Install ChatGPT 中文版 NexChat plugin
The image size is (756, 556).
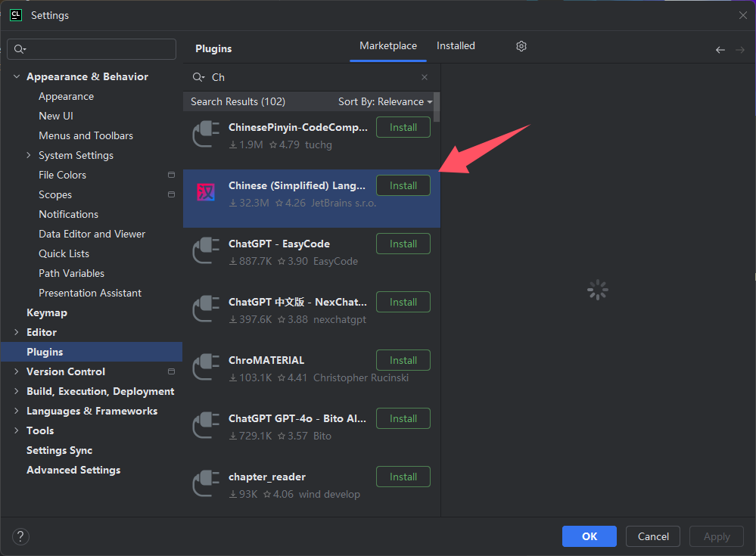[x=403, y=302]
